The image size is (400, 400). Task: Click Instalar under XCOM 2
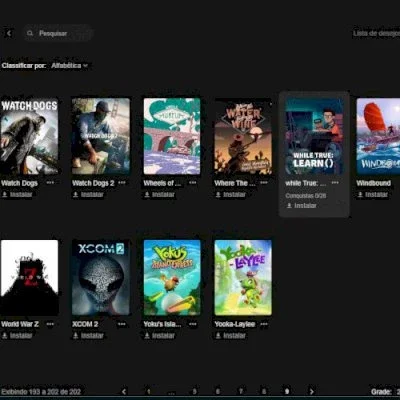(88, 335)
